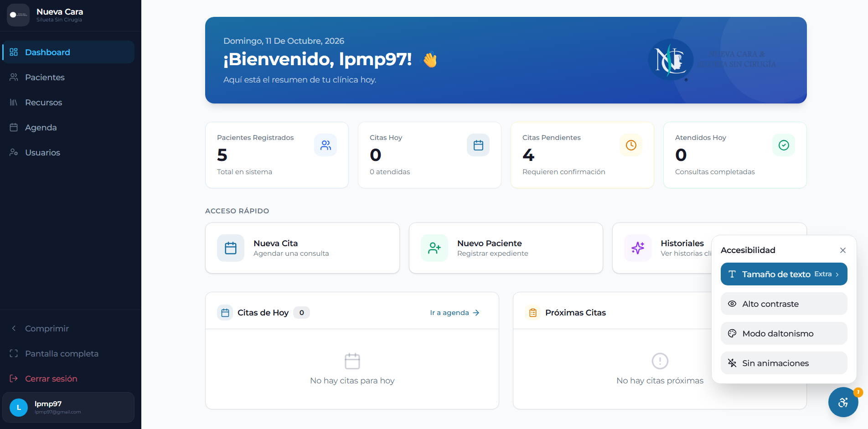Click the Citas Pendientes count 4
868x429 pixels.
(x=528, y=155)
